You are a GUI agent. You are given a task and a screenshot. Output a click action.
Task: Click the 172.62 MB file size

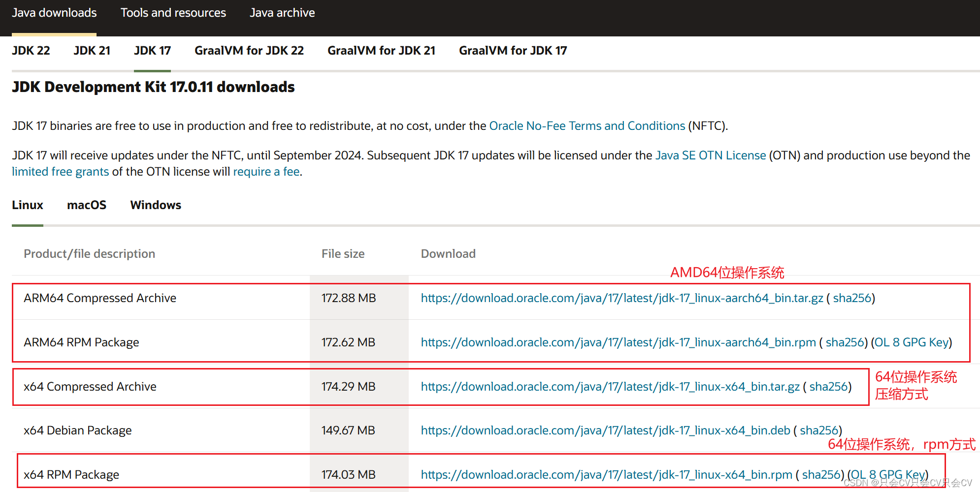tap(349, 342)
